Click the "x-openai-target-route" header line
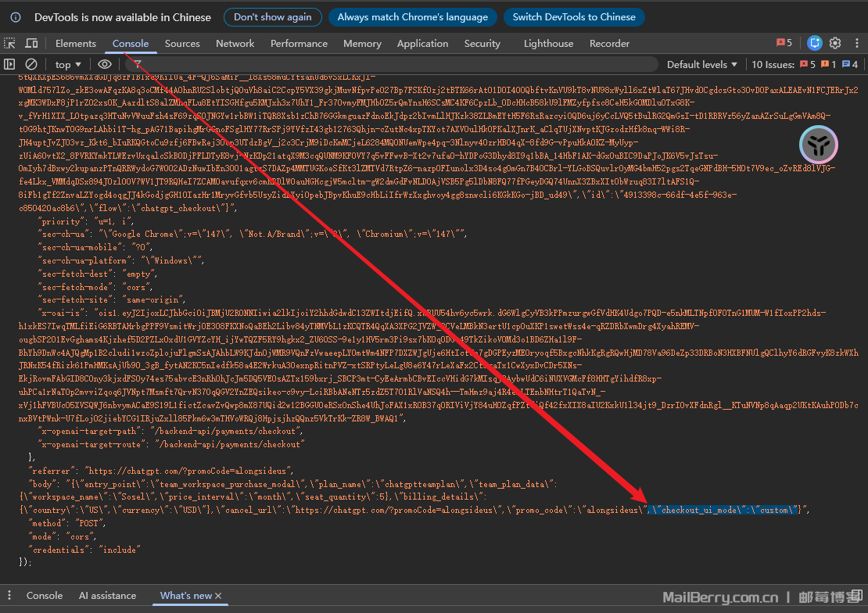Image resolution: width=868 pixels, height=613 pixels. click(171, 444)
